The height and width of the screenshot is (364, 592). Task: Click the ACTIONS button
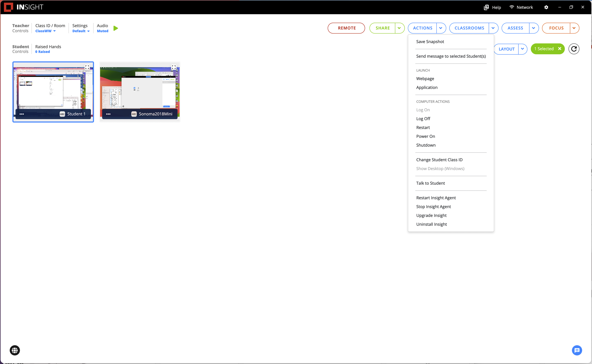point(422,28)
